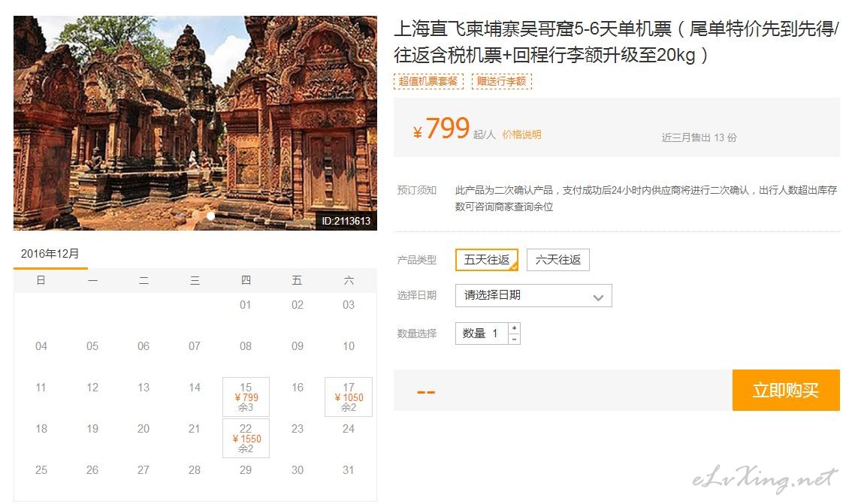Click calendar date 02
Viewport: 846px width, 504px height.
click(298, 305)
